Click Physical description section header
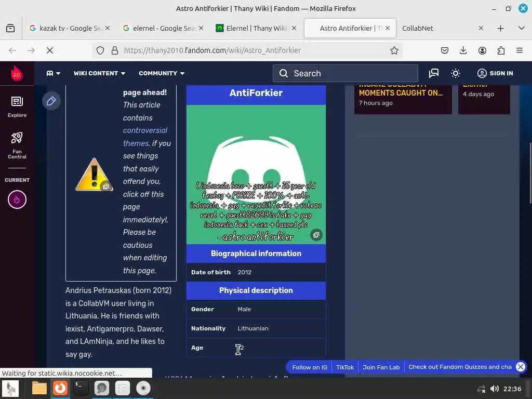This screenshot has width=532, height=399. [256, 290]
